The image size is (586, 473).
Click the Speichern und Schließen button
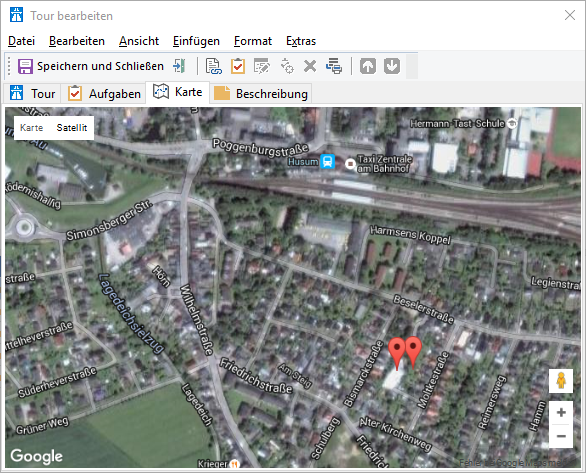tap(91, 66)
